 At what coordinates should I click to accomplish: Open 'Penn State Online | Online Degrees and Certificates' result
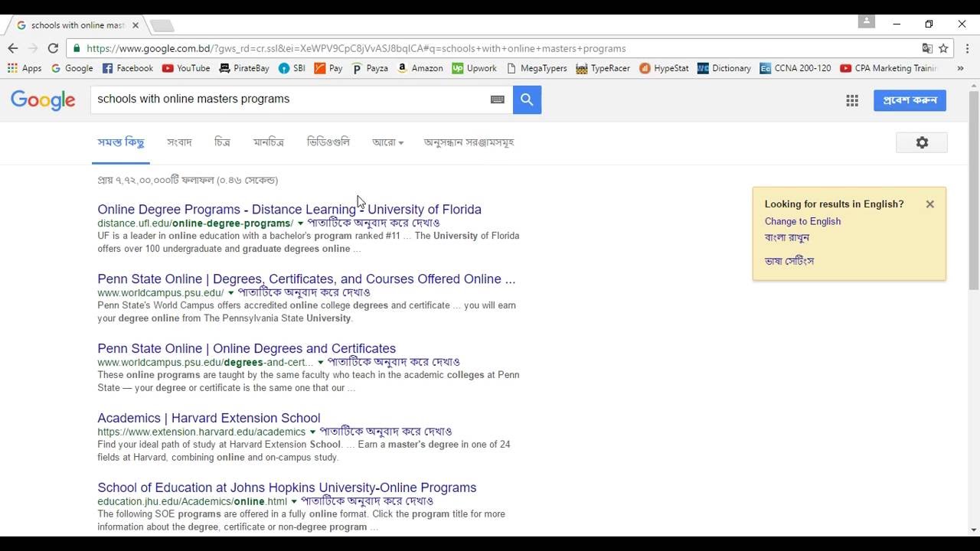coord(247,348)
